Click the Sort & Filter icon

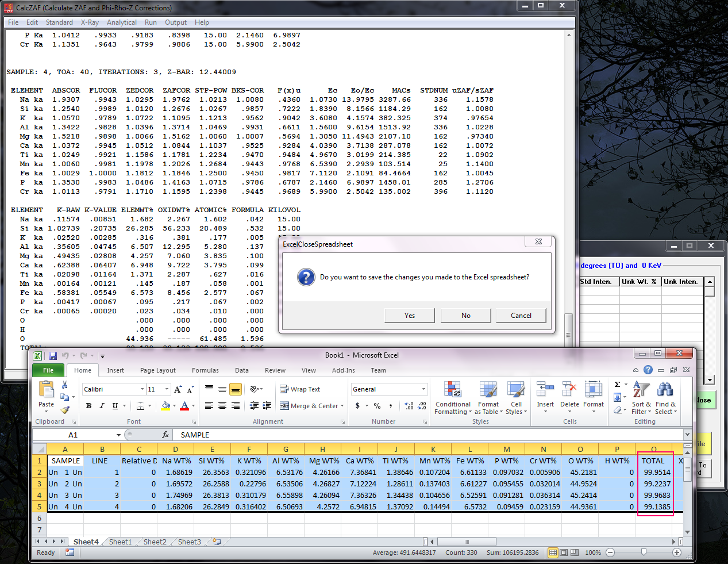click(x=641, y=390)
